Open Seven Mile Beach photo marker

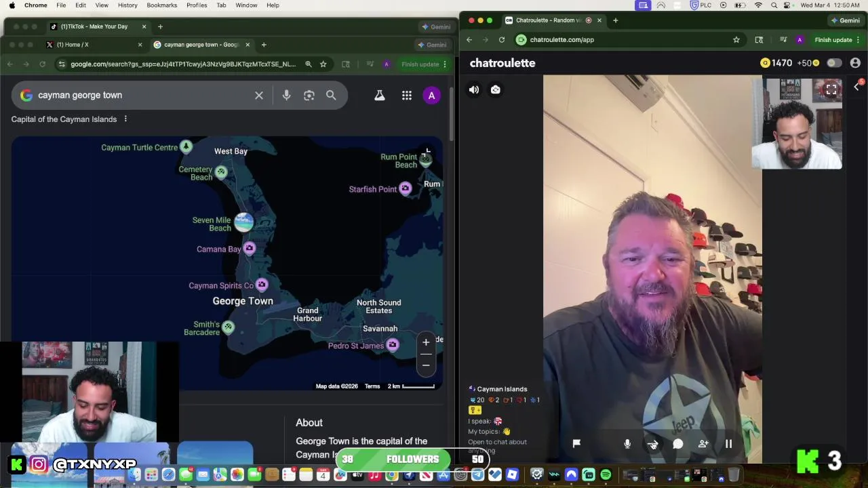[243, 222]
